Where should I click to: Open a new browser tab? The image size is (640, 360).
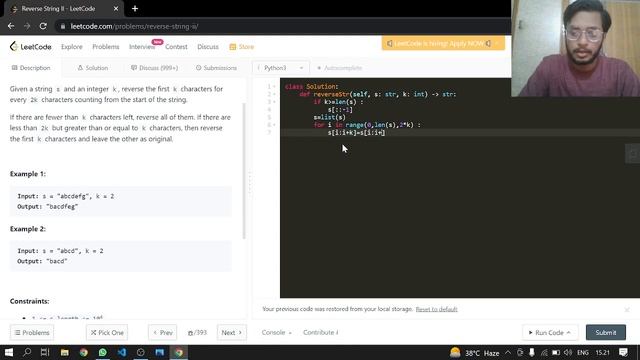[135, 9]
